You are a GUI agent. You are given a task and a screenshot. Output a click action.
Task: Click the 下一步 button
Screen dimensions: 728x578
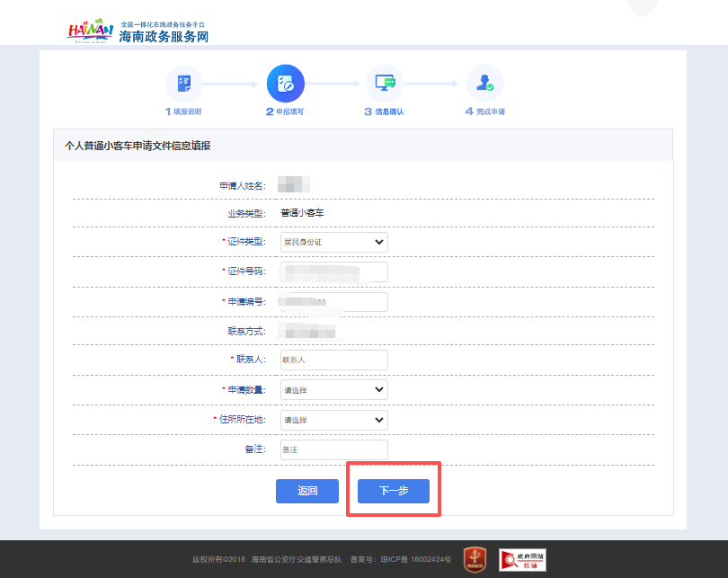coord(393,491)
